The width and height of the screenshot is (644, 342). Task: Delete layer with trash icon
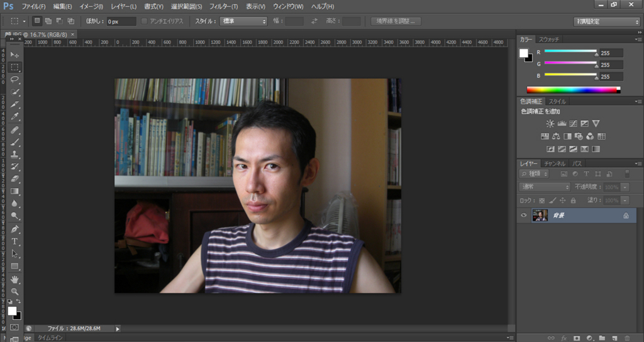coord(627,338)
